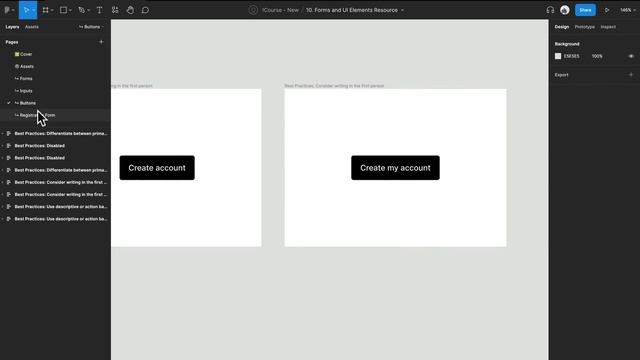Open Move tool options dropdown arrow

pyautogui.click(x=33, y=10)
